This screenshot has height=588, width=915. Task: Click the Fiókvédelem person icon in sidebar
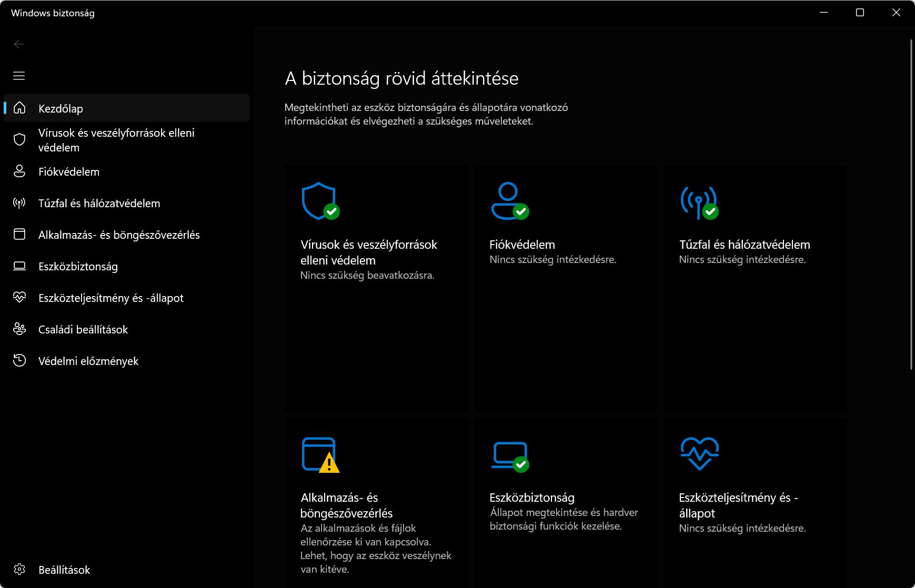coord(19,171)
